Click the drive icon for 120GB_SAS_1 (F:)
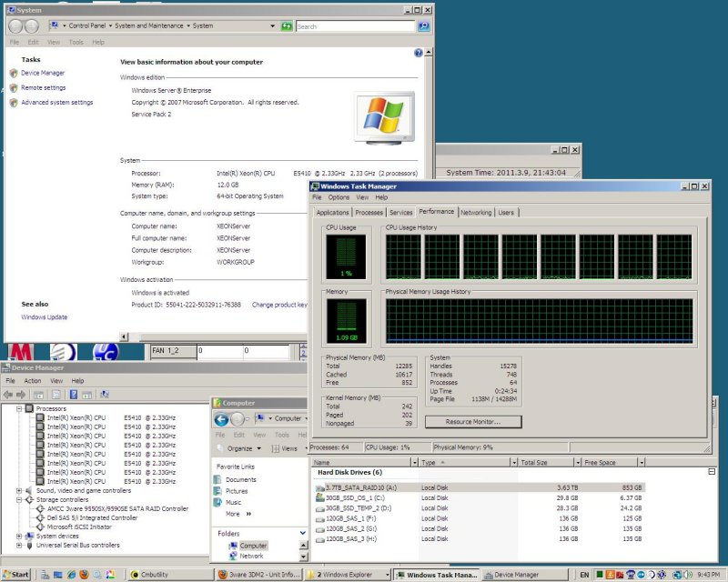728x582 pixels. click(x=320, y=518)
